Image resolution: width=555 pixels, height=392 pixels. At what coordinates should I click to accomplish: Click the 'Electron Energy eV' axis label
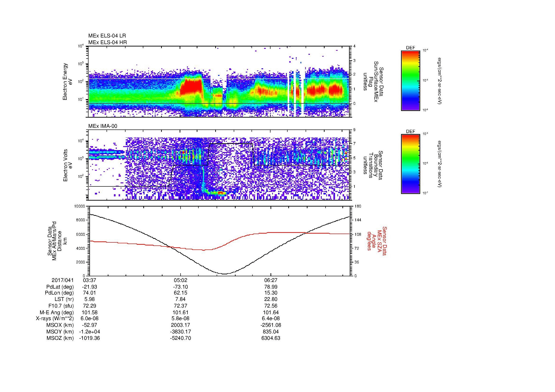click(x=68, y=82)
